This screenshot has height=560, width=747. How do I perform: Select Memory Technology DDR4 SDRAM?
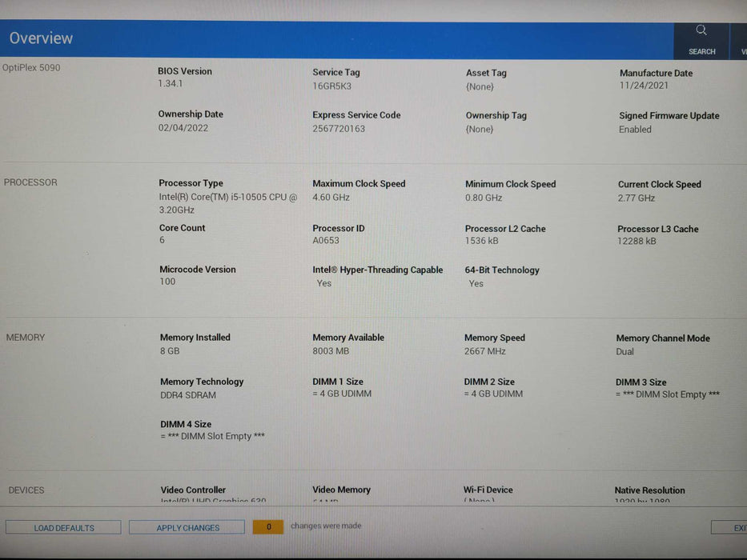tap(187, 395)
